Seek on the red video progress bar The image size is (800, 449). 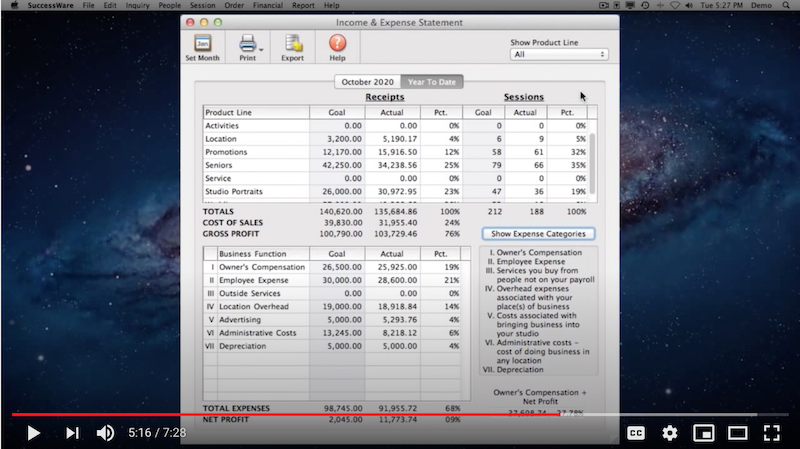[x=286, y=414]
